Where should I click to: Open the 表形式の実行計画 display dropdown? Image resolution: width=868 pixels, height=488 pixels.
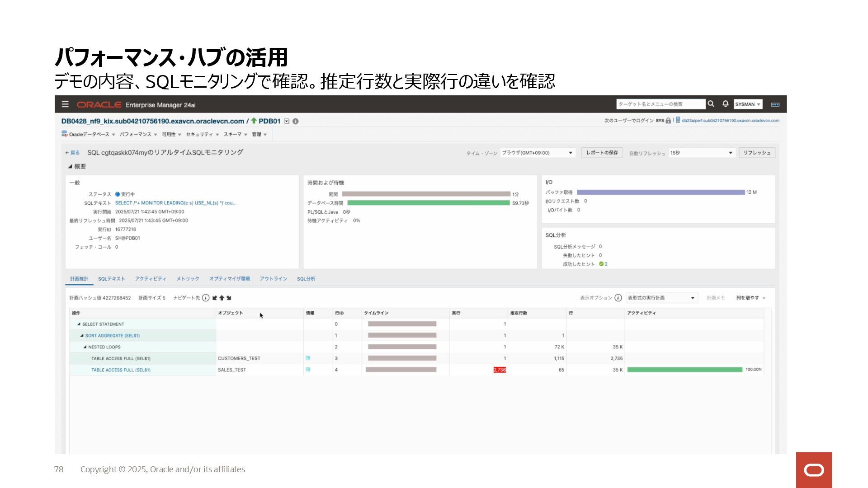[661, 298]
